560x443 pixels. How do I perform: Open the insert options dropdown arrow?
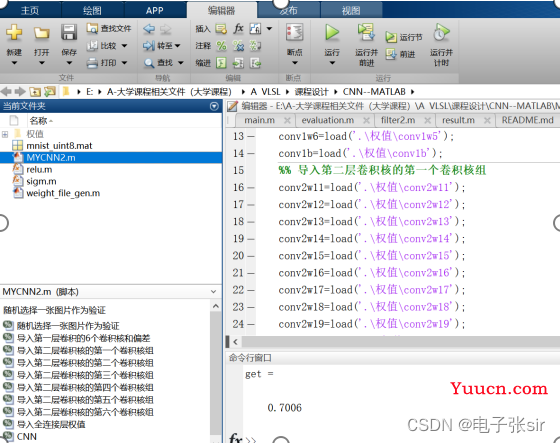point(269,29)
